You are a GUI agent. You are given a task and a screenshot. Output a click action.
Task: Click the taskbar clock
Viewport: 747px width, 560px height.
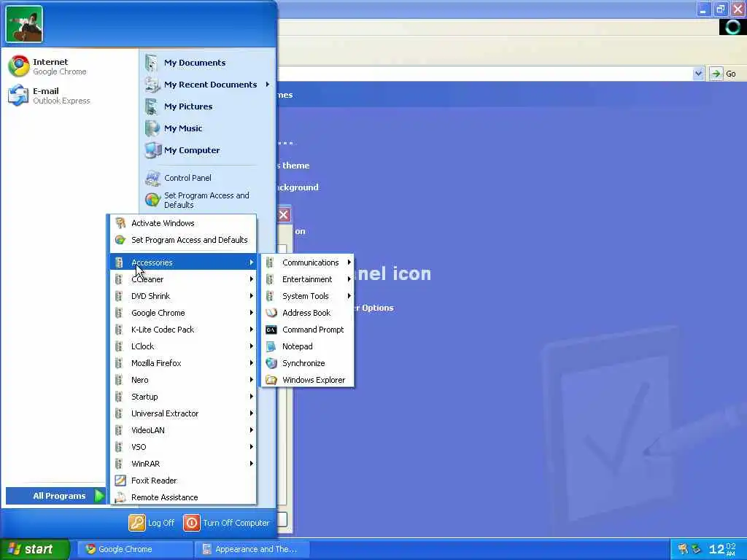723,549
